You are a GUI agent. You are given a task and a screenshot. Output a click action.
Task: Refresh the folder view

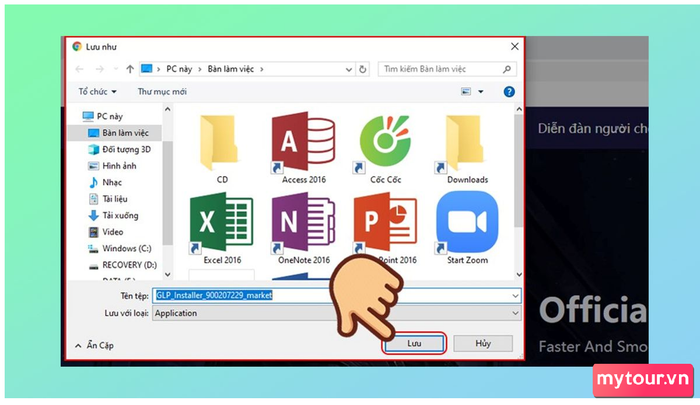[363, 69]
